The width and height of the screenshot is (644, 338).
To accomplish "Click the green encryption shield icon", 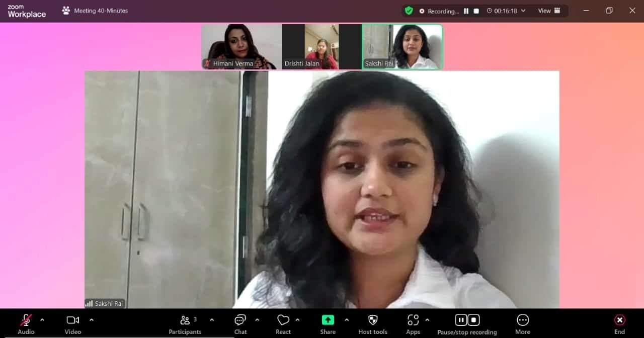I will click(409, 11).
